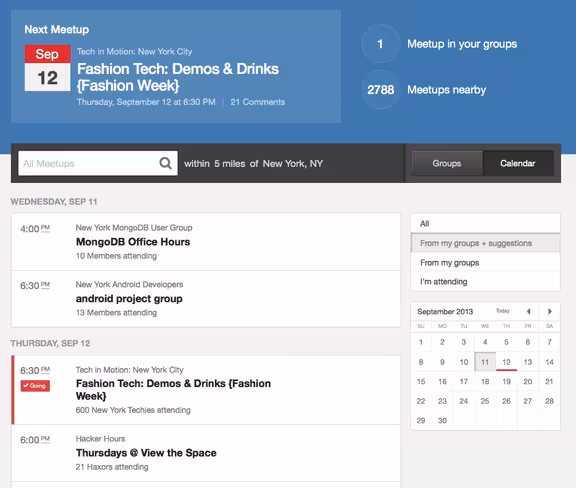Change the 'New York, NY' location
Viewport: 576px width, 488px height.
point(293,164)
